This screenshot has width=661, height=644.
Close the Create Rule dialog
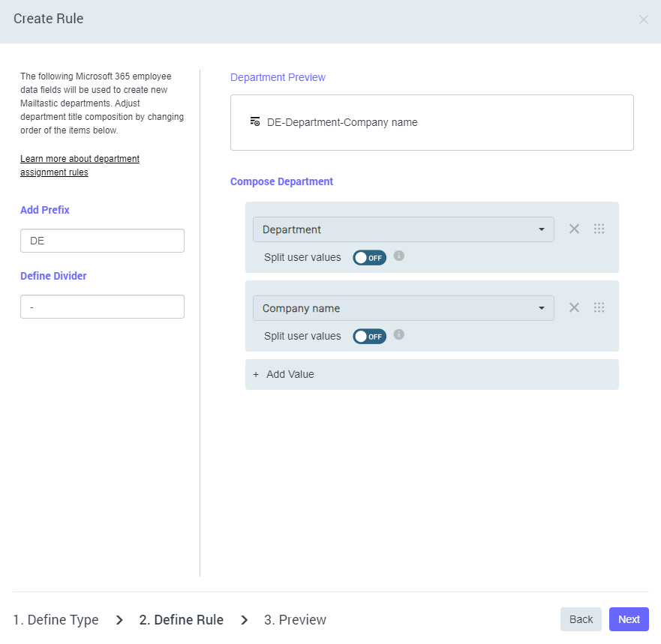coord(643,19)
